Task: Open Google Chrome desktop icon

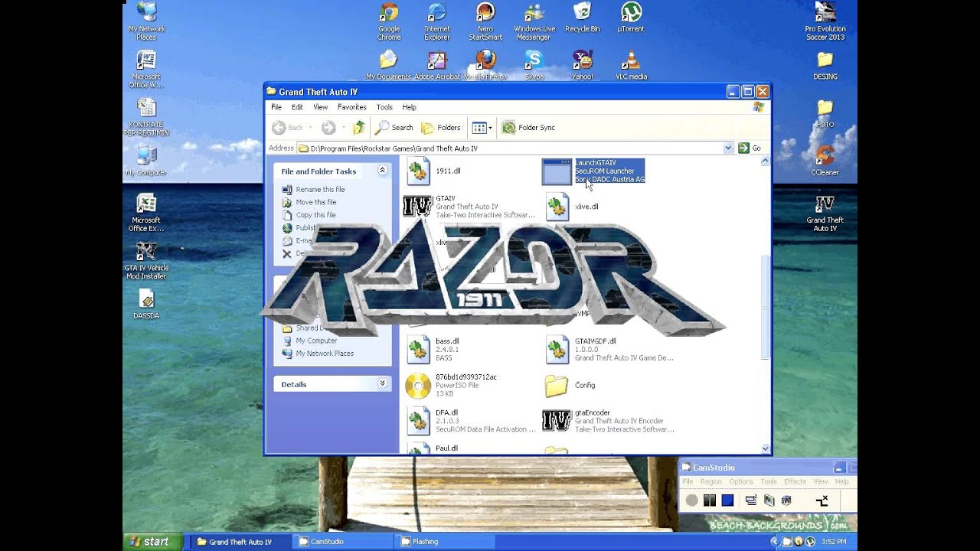Action: click(x=389, y=21)
